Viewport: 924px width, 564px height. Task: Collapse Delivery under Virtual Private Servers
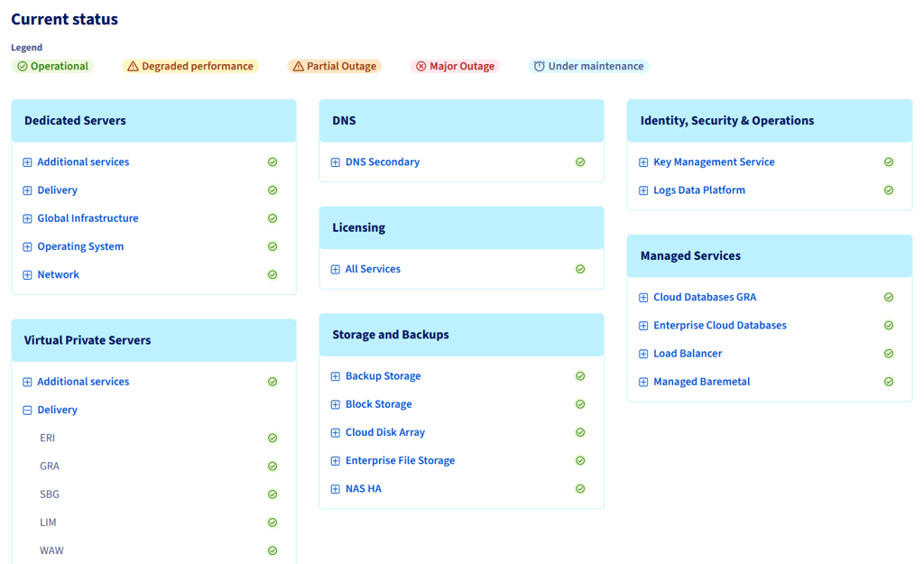[27, 411]
